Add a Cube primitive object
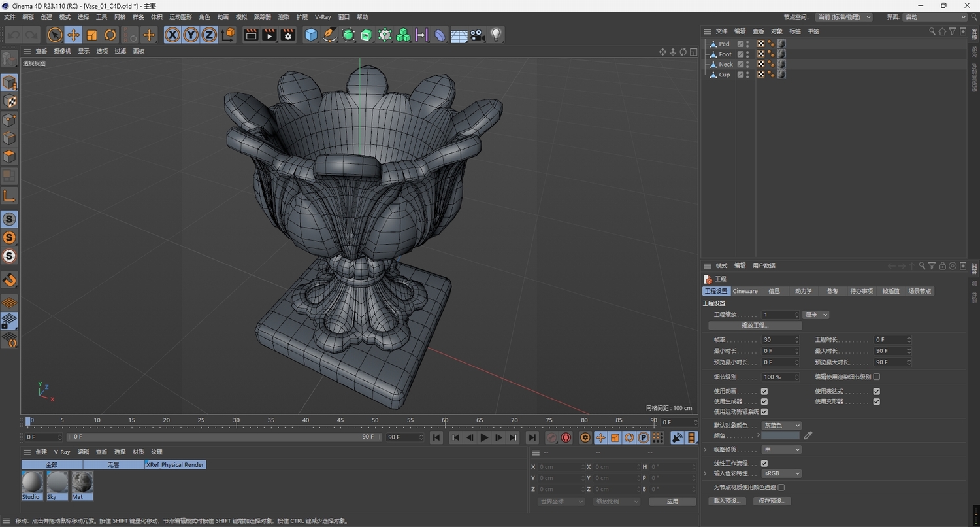Viewport: 980px width, 527px height. pos(311,35)
